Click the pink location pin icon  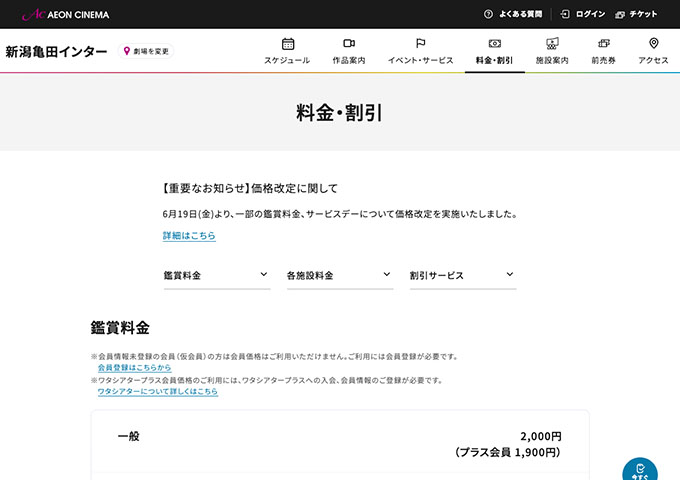pos(127,51)
